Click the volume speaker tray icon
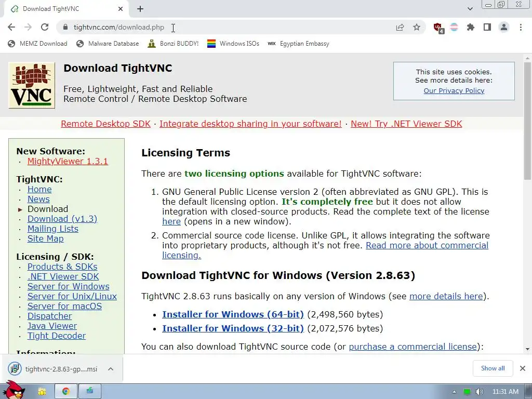The image size is (532, 399). 479,392
